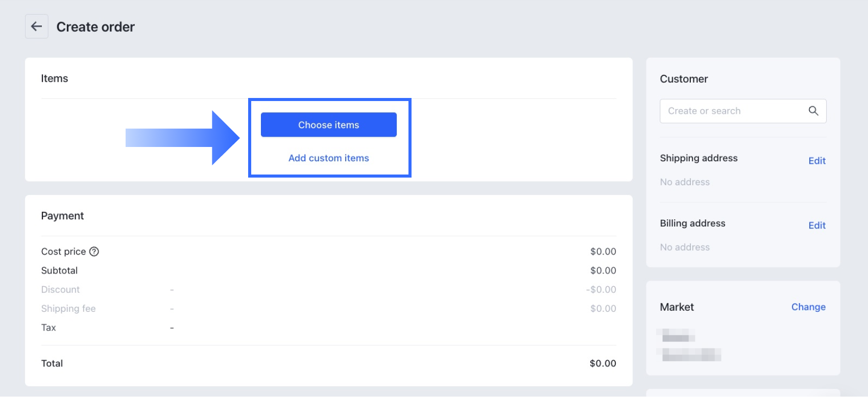The height and width of the screenshot is (397, 868).
Task: Edit the billing address
Action: (x=816, y=226)
